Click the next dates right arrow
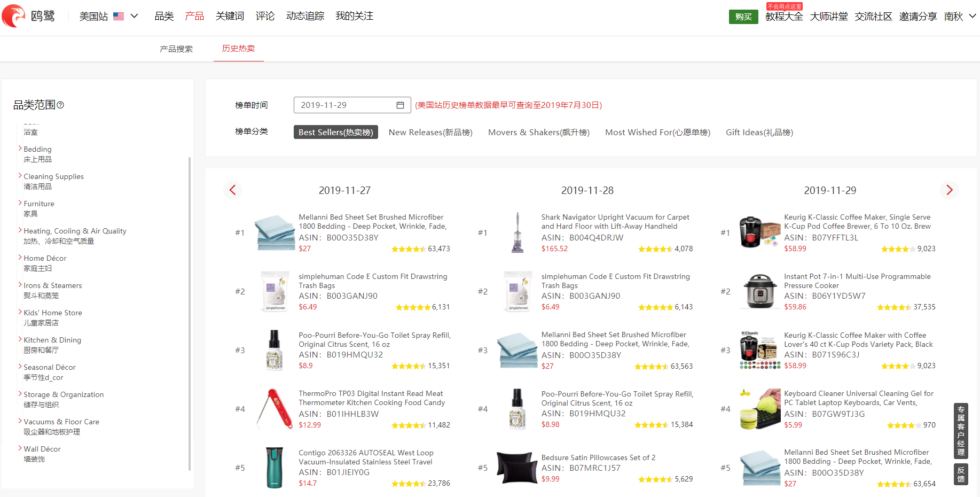Image resolution: width=980 pixels, height=497 pixels. (x=949, y=190)
